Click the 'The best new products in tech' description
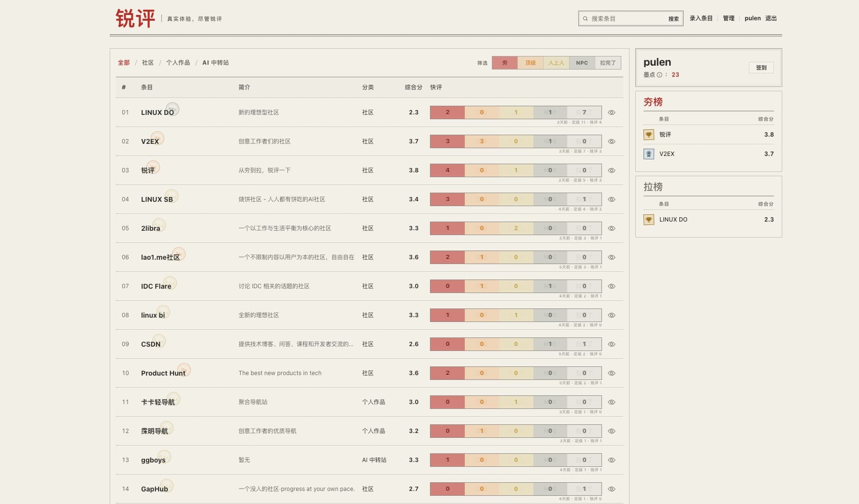Viewport: 859px width, 504px height. click(x=280, y=373)
